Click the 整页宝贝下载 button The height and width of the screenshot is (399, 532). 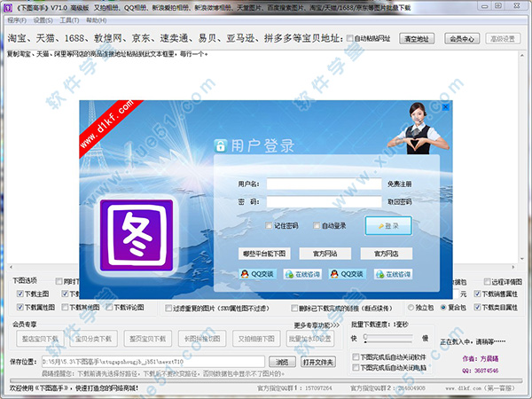pos(148,339)
